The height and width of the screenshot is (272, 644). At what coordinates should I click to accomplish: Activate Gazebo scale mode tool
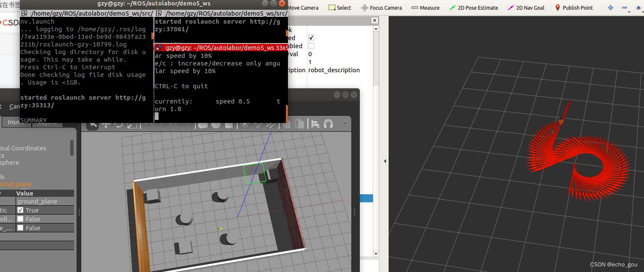tap(132, 125)
